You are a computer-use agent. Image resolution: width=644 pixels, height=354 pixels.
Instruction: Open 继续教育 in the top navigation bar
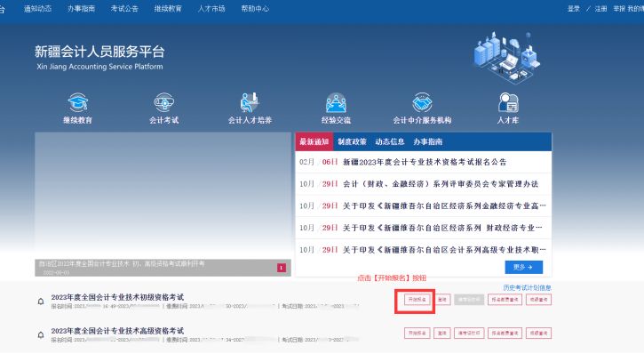[168, 8]
